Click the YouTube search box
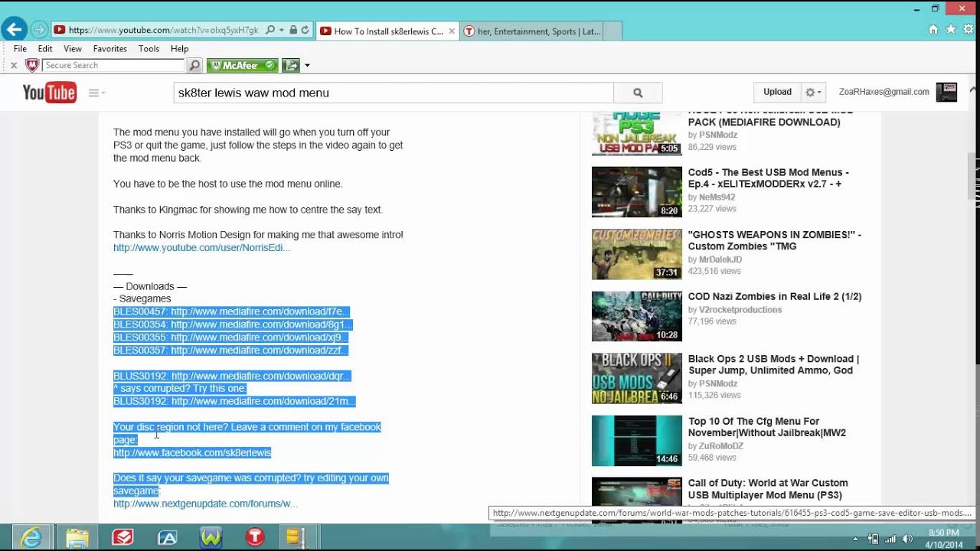The image size is (980, 551). pos(394,93)
